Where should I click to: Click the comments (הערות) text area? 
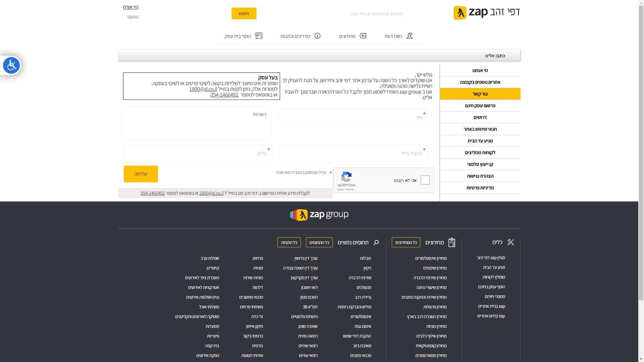click(x=197, y=123)
